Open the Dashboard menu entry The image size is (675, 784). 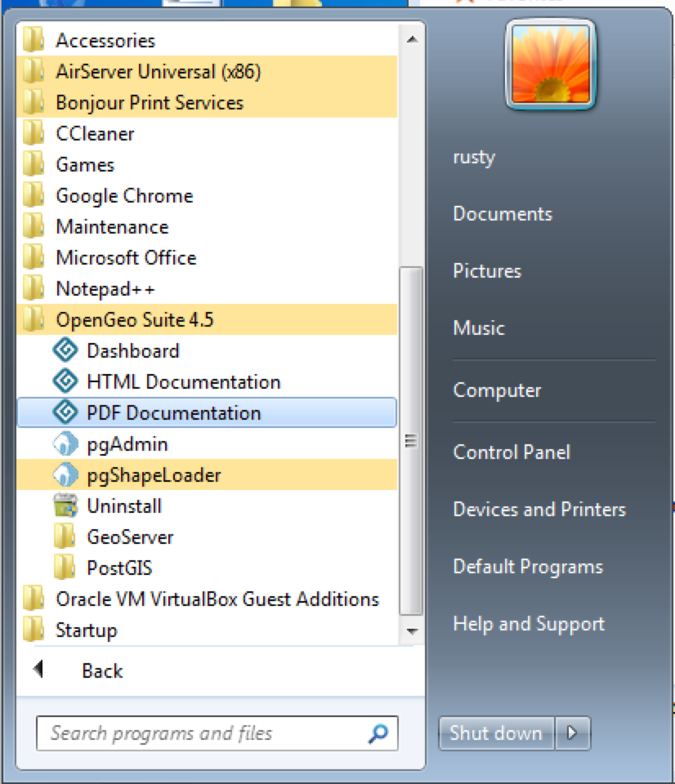pyautogui.click(x=207, y=350)
